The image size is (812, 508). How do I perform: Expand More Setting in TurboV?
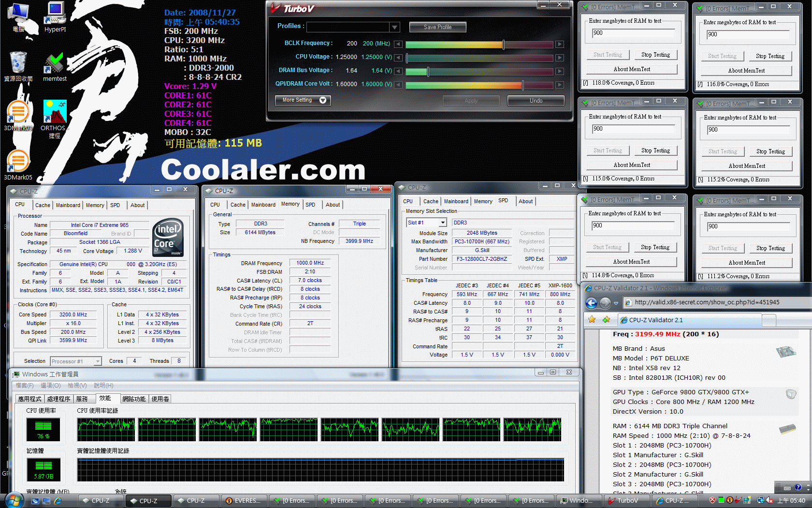[303, 100]
